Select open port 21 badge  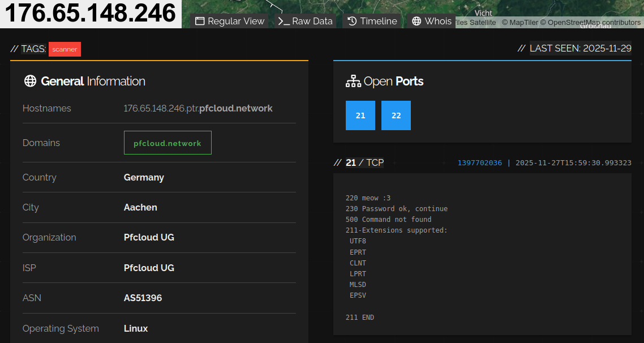pos(360,115)
